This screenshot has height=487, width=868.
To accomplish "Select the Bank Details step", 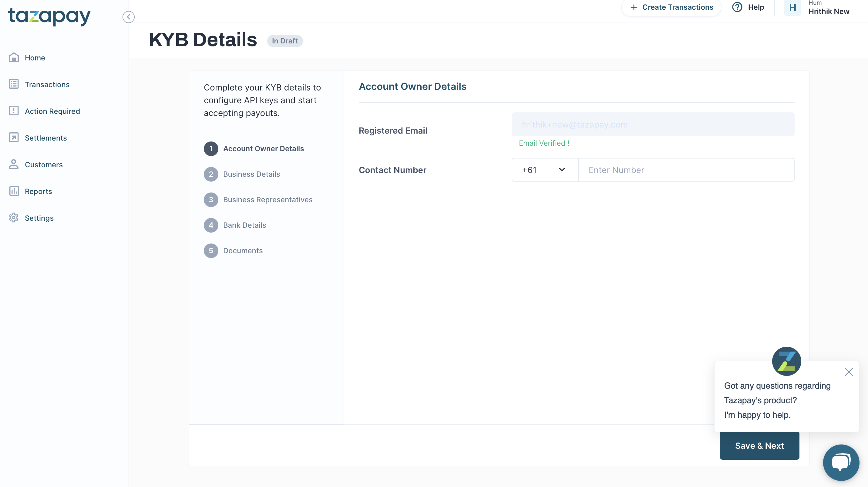I will point(244,225).
